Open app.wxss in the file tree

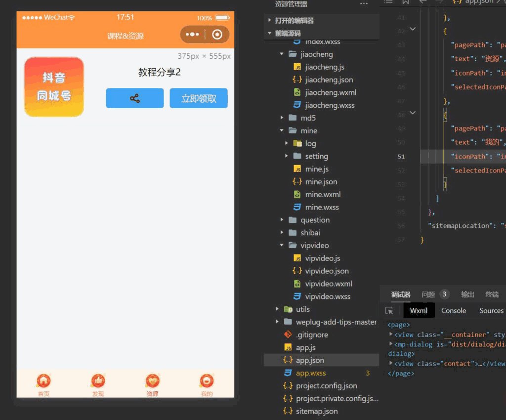pyautogui.click(x=311, y=373)
